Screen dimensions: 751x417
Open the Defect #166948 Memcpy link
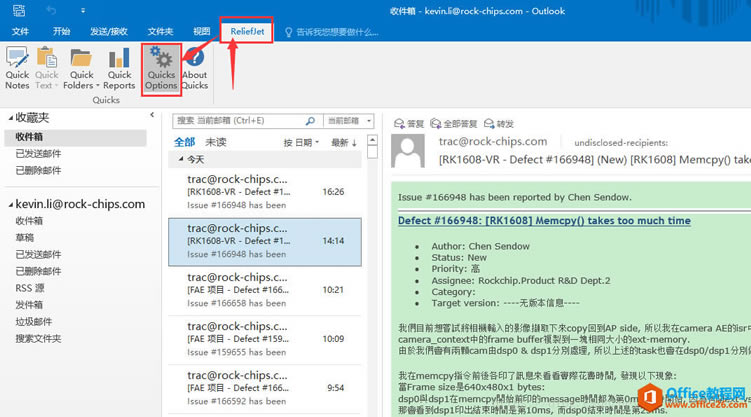(x=544, y=221)
